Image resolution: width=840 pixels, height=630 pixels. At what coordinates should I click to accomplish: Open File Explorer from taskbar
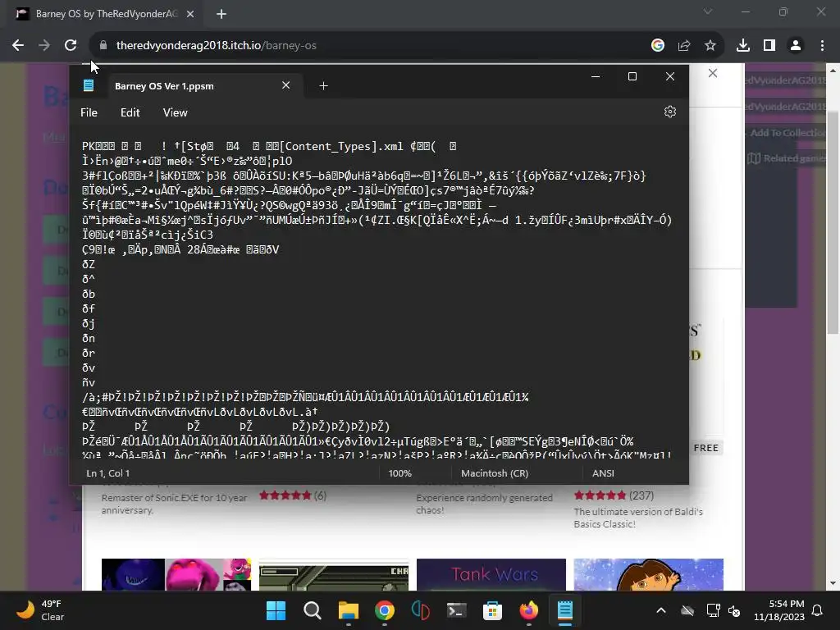pyautogui.click(x=348, y=610)
